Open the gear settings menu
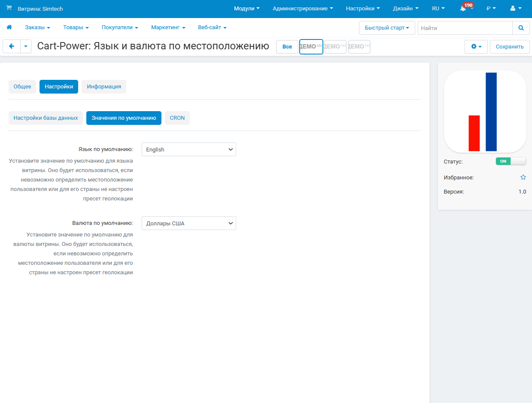Viewport: 532px width, 403px height. point(476,47)
